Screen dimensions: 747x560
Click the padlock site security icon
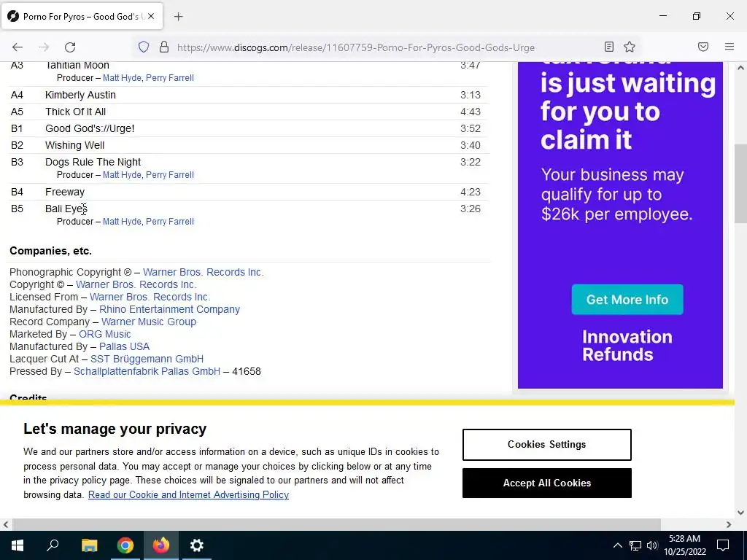[164, 47]
